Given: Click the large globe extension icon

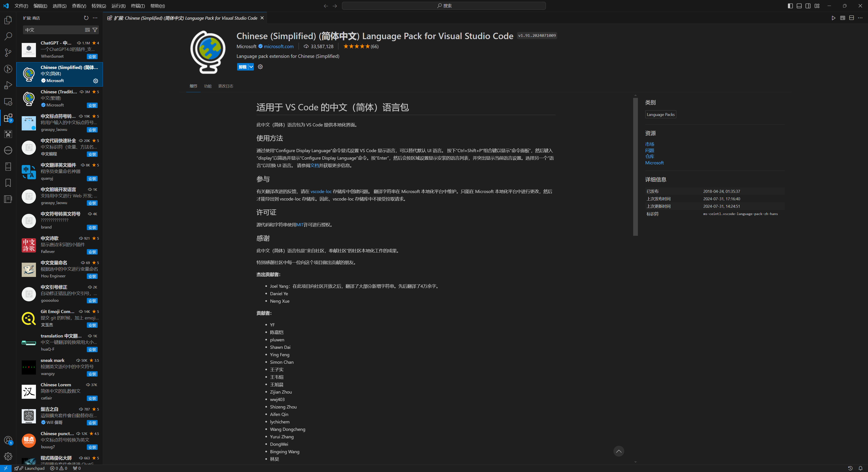Looking at the screenshot, I should (x=208, y=52).
